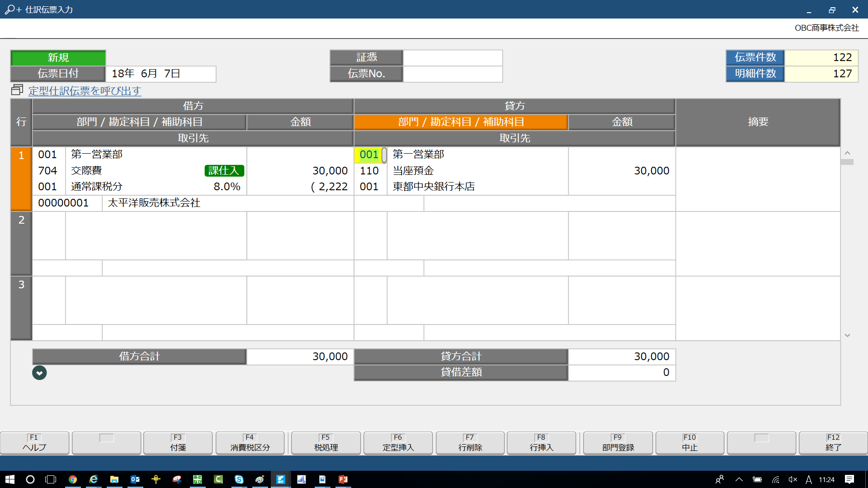This screenshot has width=868, height=488.
Task: Select the green 新規 mode label
Action: (58, 58)
